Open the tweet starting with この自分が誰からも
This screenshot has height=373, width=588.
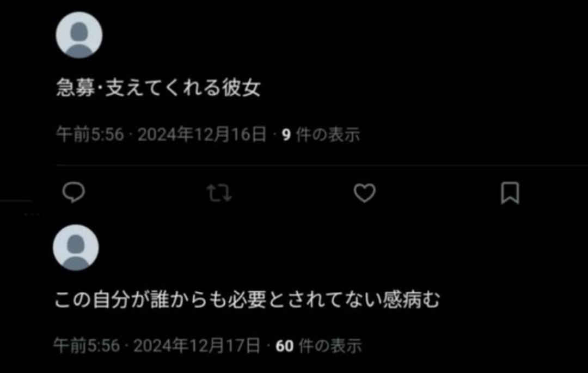[x=247, y=299]
